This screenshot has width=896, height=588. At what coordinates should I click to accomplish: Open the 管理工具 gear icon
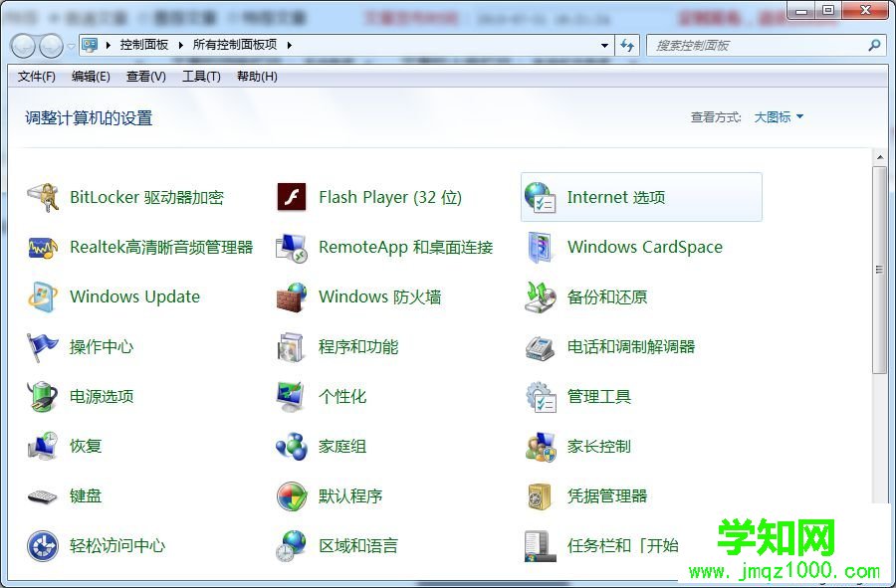pyautogui.click(x=540, y=396)
